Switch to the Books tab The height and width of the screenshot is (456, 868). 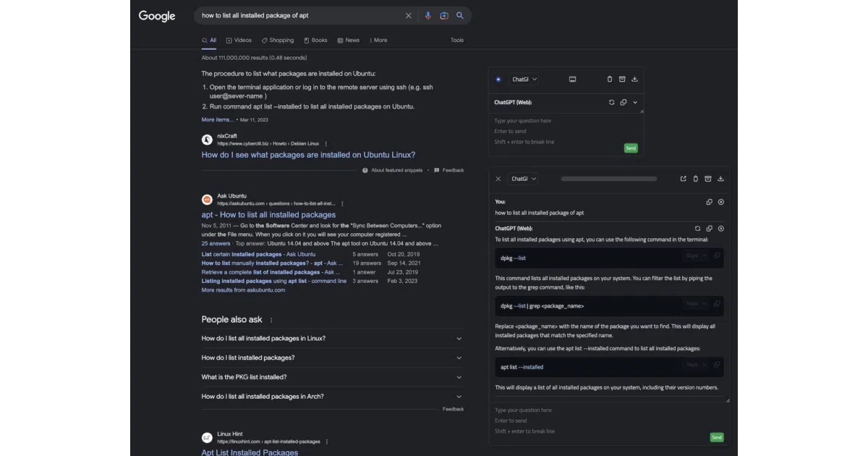[x=315, y=41]
